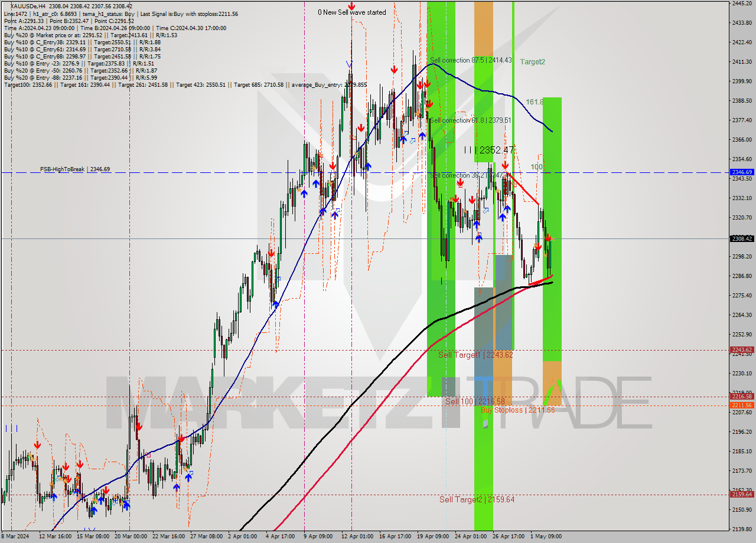
Task: Click the red 2243.62 price tag on axis
Action: 742,350
